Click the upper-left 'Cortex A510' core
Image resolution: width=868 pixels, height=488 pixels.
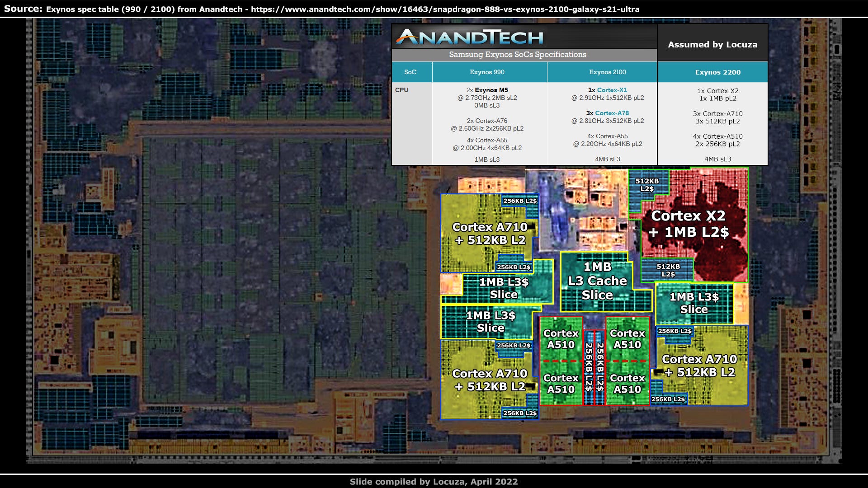[561, 339]
